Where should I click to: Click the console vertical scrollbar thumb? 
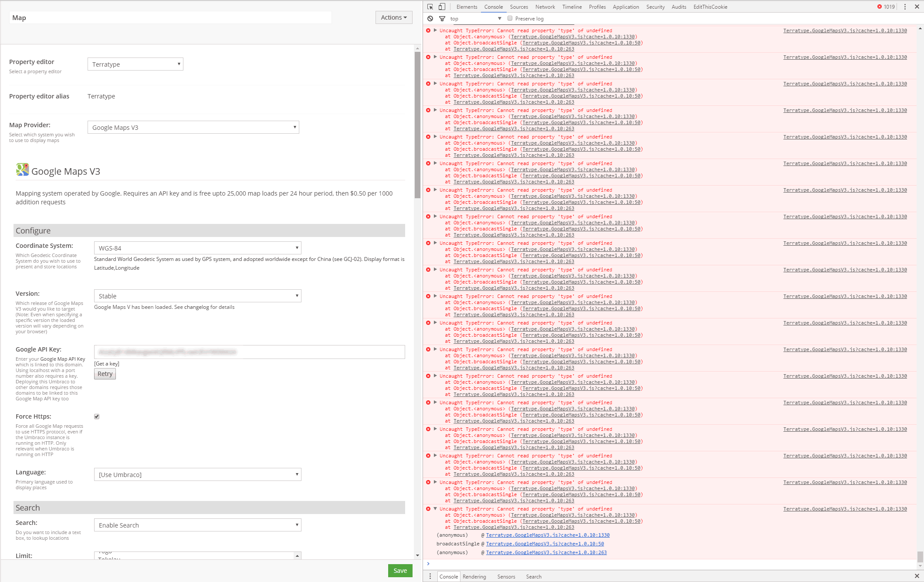coord(920,557)
